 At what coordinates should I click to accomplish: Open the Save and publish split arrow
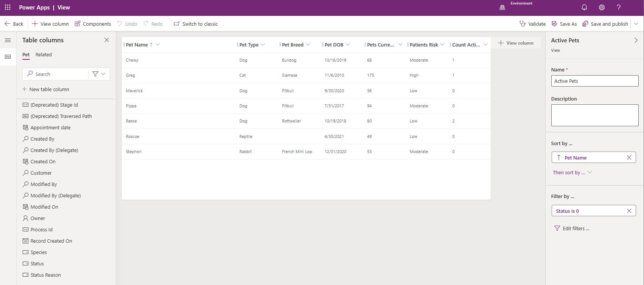click(636, 24)
